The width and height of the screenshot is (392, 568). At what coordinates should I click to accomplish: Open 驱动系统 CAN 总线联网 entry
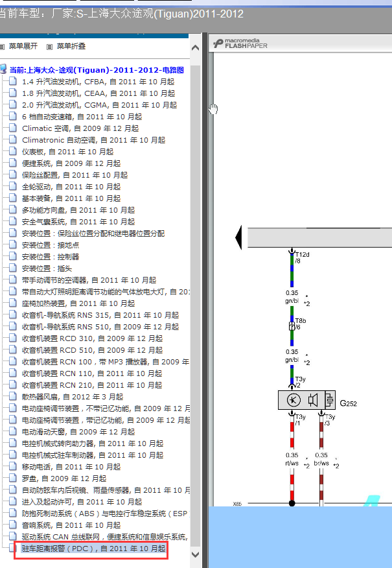(x=105, y=537)
